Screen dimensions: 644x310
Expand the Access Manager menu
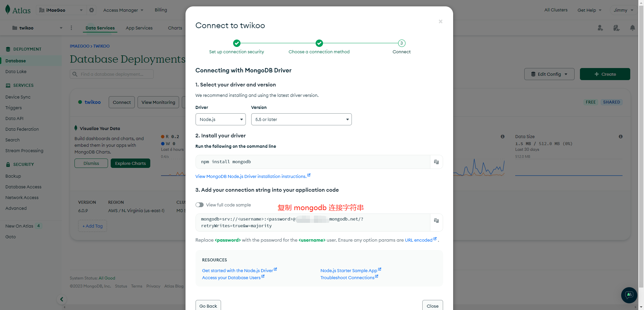click(123, 10)
